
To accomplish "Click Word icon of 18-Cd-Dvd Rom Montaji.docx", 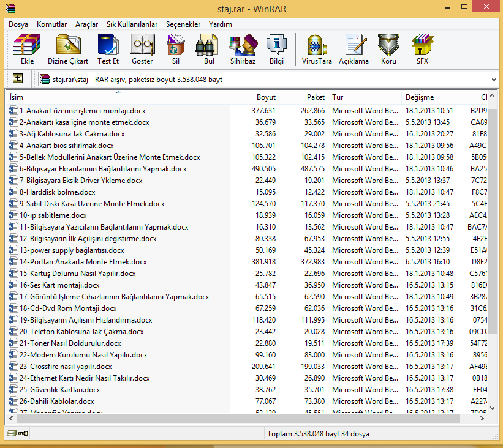I will click(x=13, y=308).
